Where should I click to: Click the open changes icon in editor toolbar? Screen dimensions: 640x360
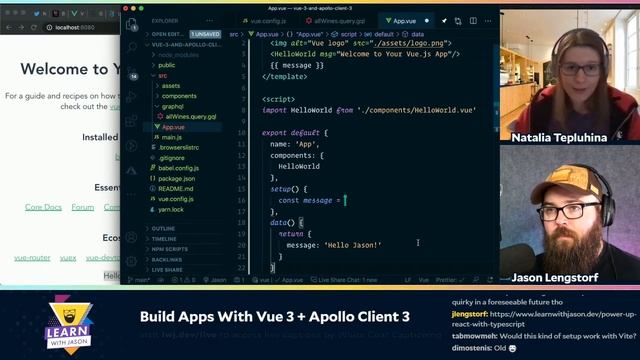point(458,21)
